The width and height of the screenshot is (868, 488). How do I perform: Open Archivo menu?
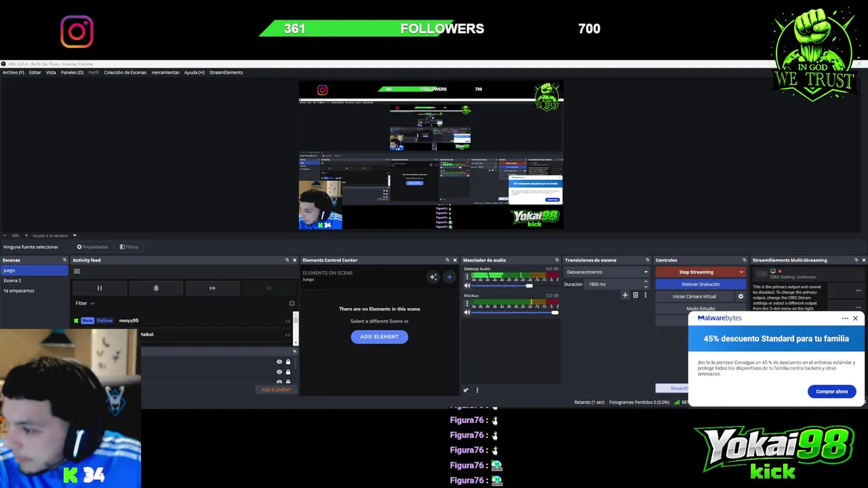(13, 73)
